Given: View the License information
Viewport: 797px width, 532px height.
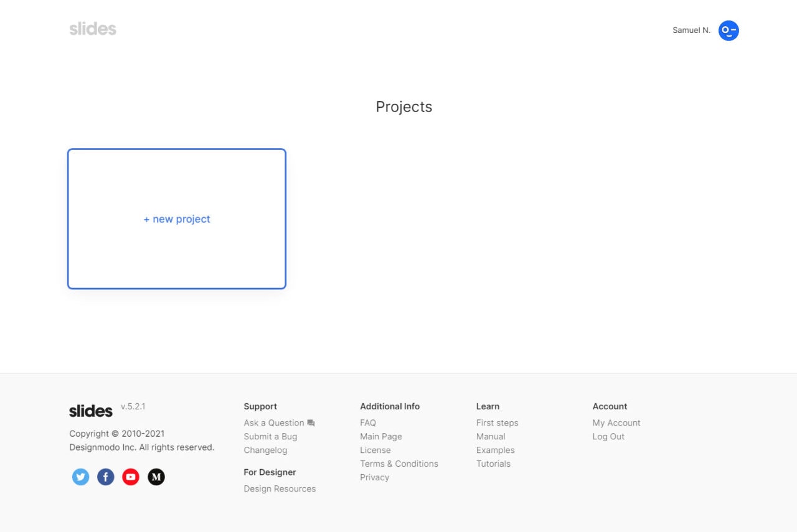Looking at the screenshot, I should click(375, 450).
